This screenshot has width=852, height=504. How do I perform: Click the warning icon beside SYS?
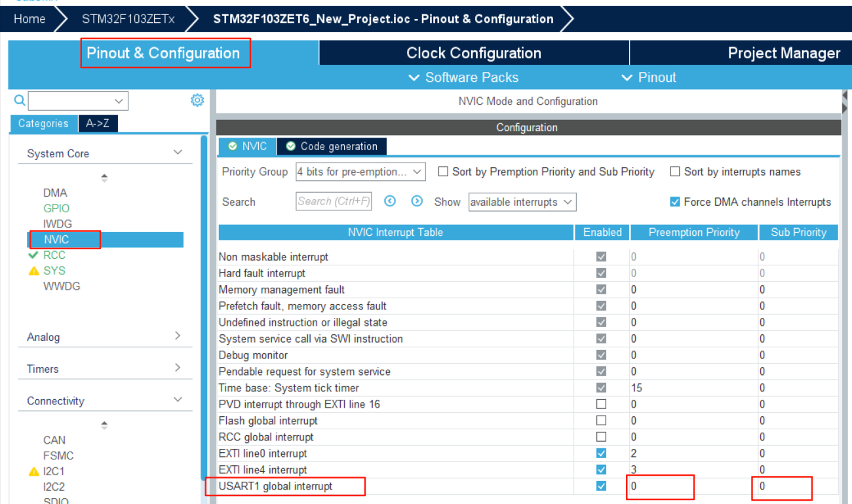pyautogui.click(x=34, y=270)
